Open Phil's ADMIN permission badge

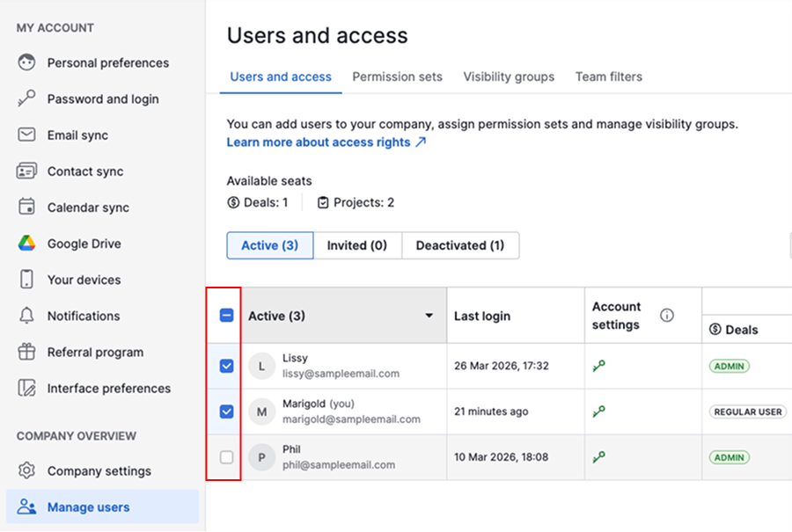tap(729, 457)
